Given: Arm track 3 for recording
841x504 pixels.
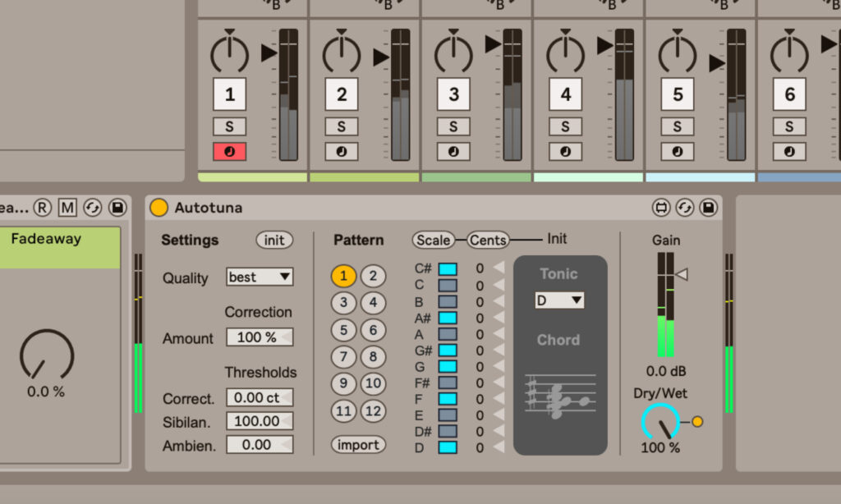Looking at the screenshot, I should coord(453,152).
